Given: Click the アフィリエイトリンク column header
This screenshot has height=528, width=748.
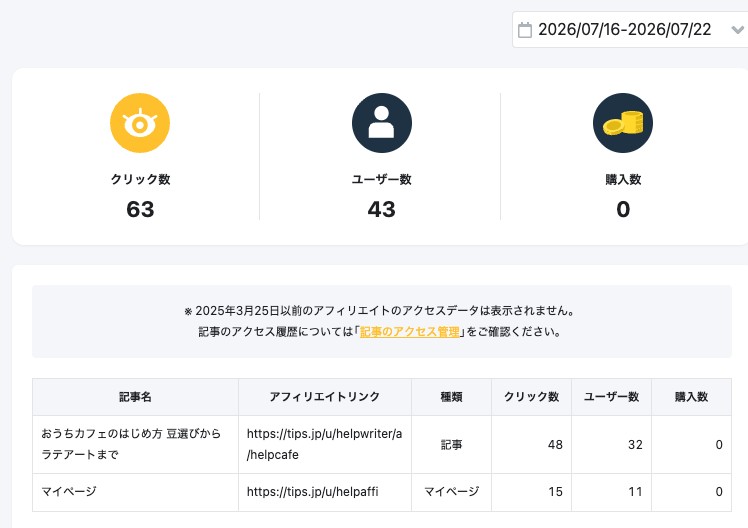Looking at the screenshot, I should [325, 397].
